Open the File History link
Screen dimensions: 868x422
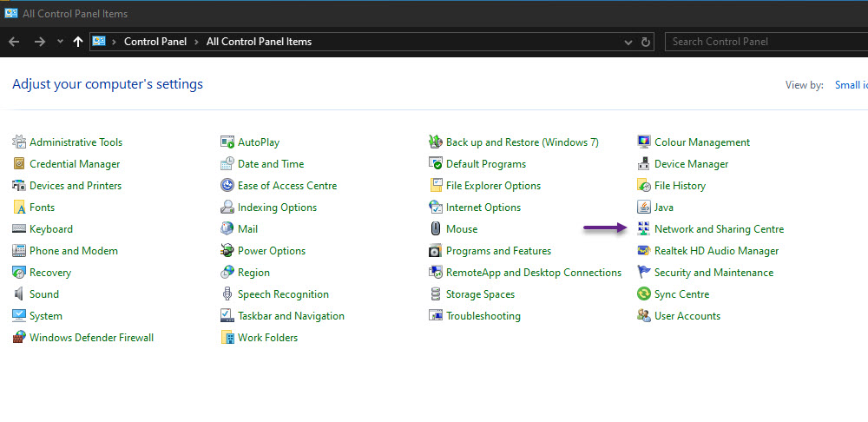tap(680, 186)
